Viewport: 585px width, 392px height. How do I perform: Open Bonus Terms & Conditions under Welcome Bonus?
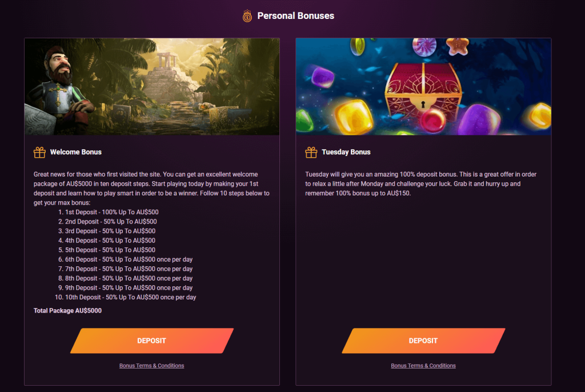pyautogui.click(x=151, y=365)
